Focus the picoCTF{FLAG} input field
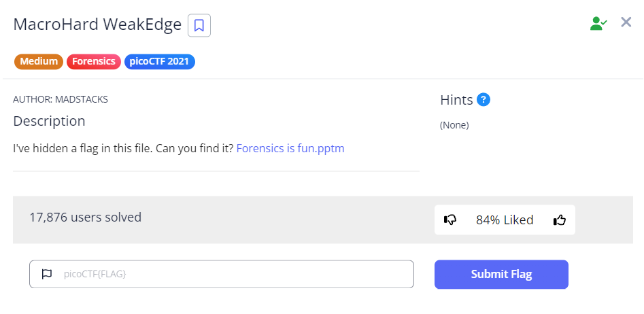The width and height of the screenshot is (644, 314). [231, 275]
